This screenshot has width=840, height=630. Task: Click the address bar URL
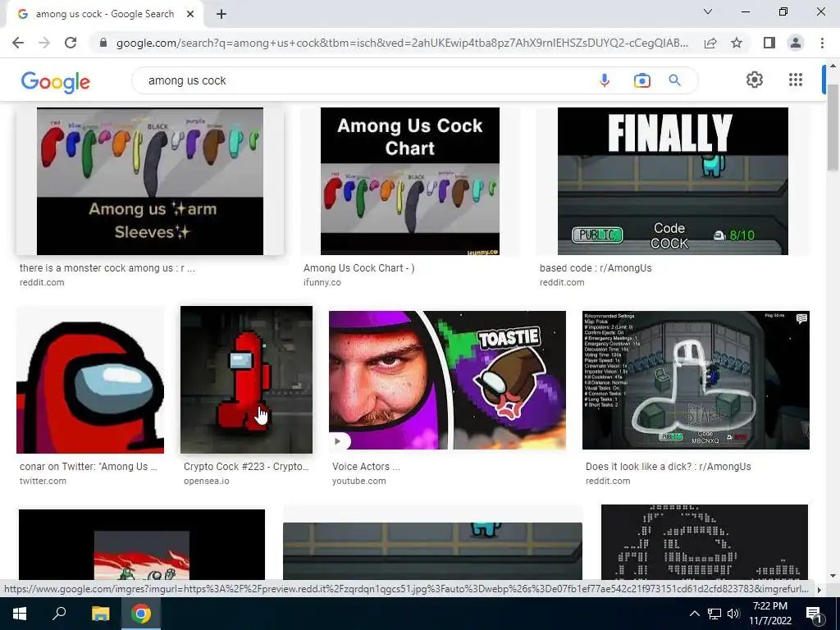402,43
